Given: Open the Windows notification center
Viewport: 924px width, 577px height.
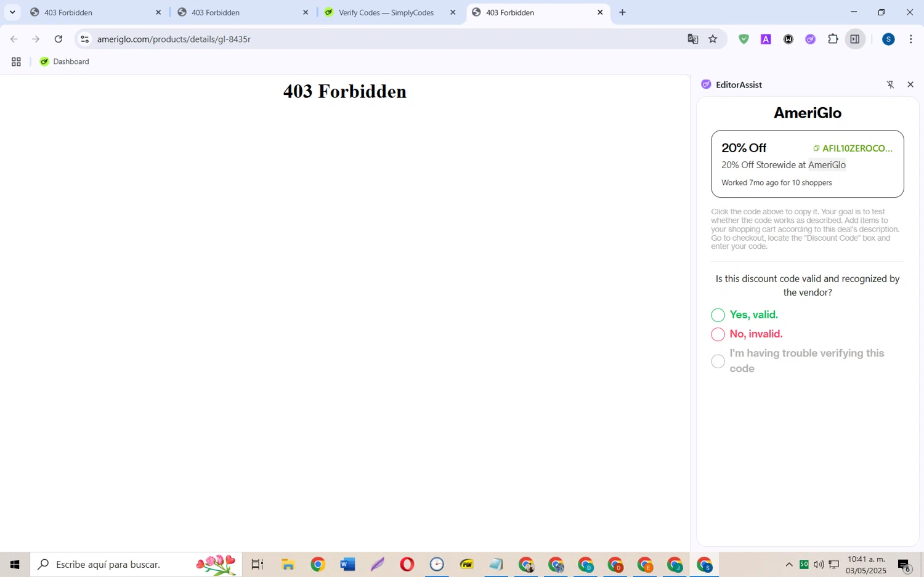Looking at the screenshot, I should pyautogui.click(x=904, y=564).
